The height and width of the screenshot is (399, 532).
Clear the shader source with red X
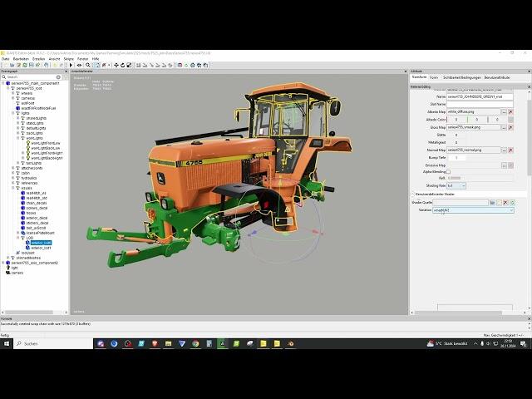(505, 203)
